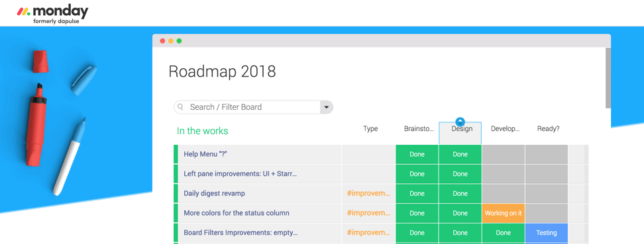Open the search filter dropdown arrow

coord(327,107)
